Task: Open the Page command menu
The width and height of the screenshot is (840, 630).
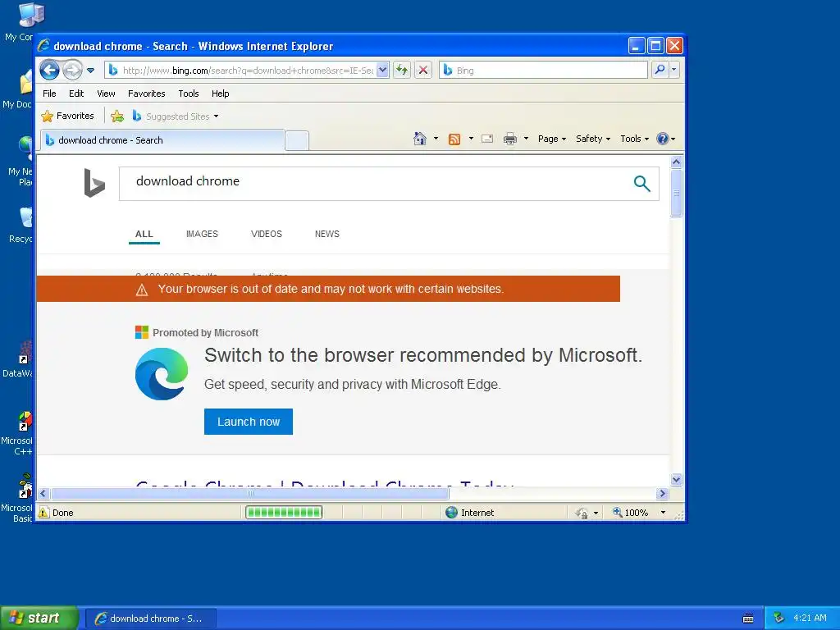Action: coord(552,139)
